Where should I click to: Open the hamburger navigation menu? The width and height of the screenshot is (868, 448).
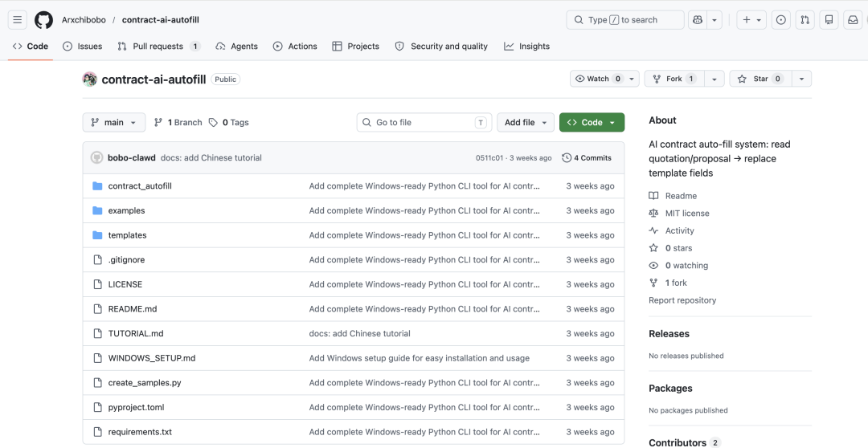pyautogui.click(x=17, y=20)
